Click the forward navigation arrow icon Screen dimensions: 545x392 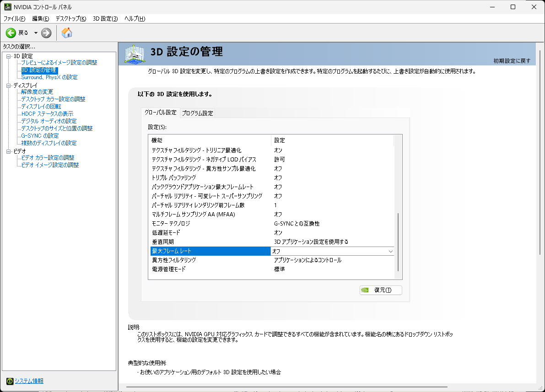coord(45,32)
